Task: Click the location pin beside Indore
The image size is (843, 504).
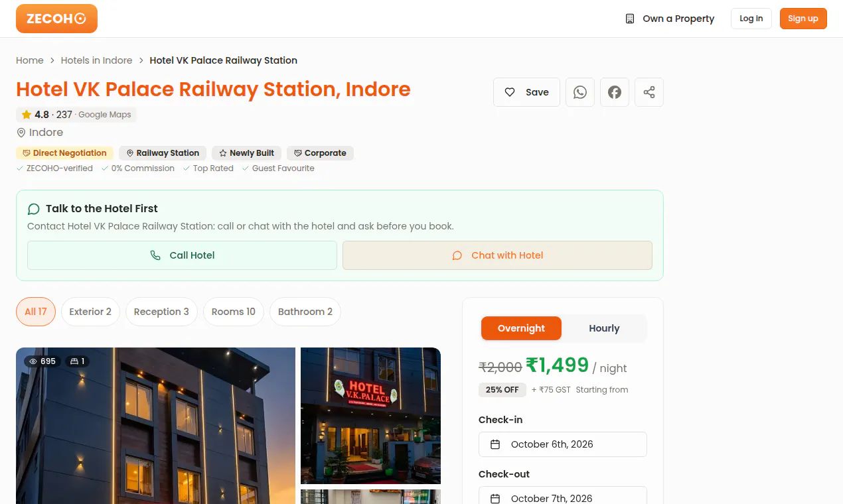Action: [x=21, y=133]
